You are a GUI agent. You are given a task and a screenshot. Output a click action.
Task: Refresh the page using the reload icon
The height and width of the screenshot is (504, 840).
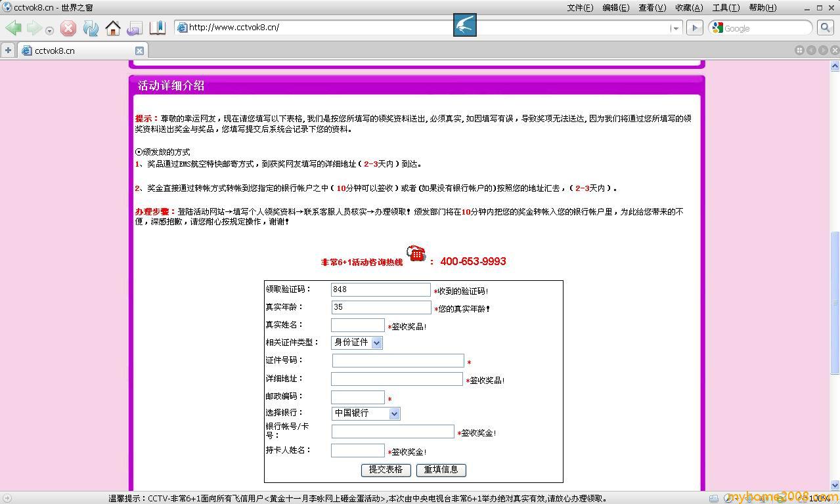coord(91,28)
